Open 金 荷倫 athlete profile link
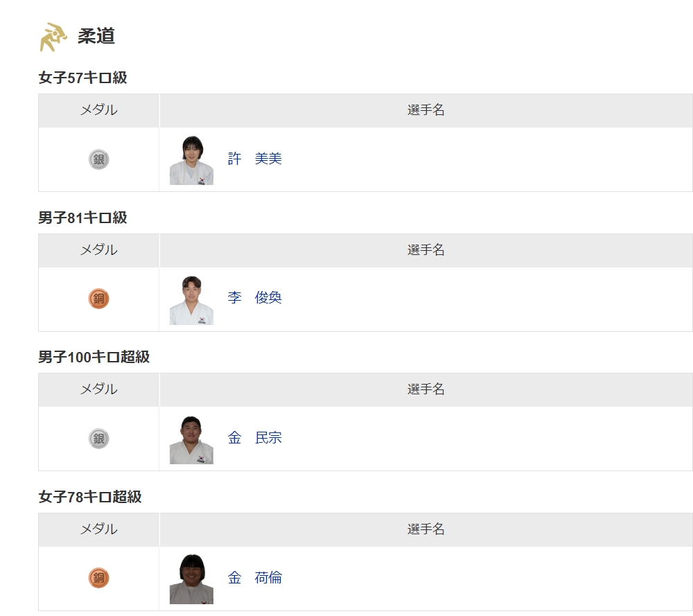The image size is (693, 616). (x=254, y=578)
